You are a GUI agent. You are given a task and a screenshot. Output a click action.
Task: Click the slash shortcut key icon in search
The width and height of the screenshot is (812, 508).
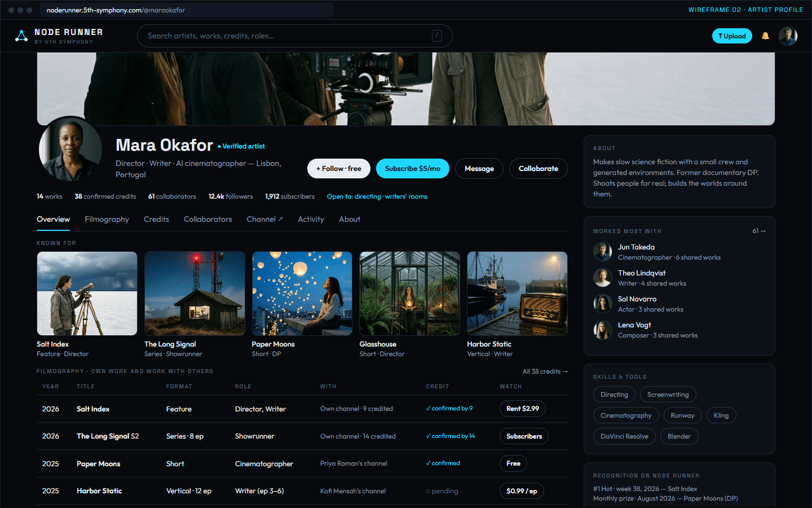click(x=437, y=36)
